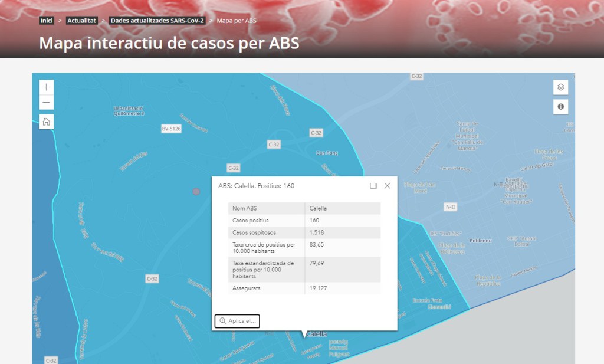Click the magnifier icon in Aplica button

click(222, 321)
